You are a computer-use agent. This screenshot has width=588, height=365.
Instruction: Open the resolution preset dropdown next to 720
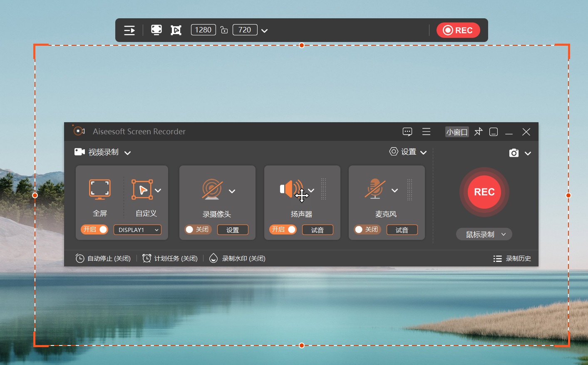[265, 30]
